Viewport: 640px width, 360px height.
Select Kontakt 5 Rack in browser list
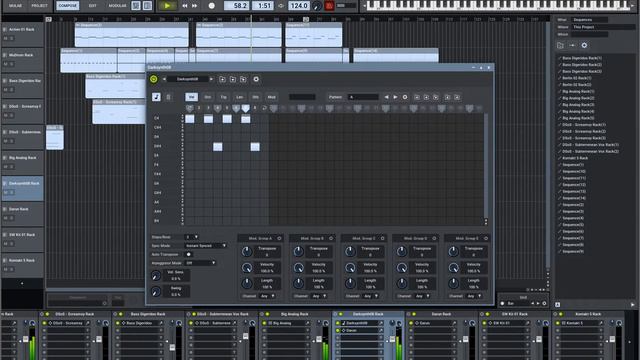(575, 158)
